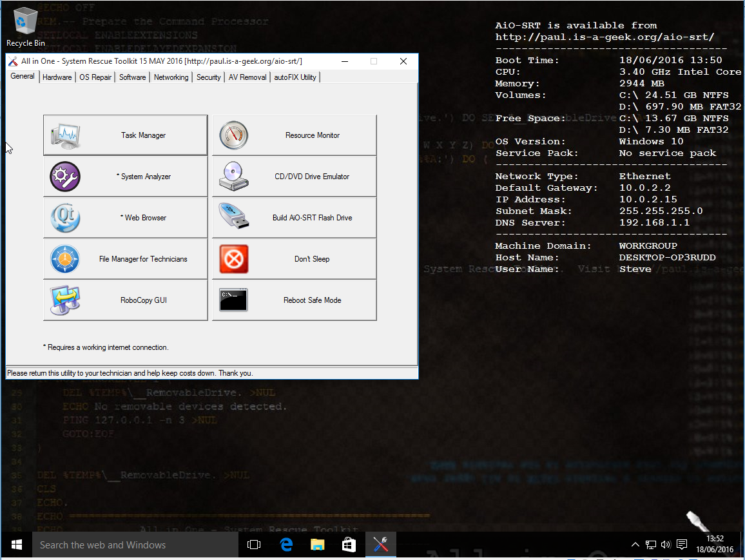Viewport: 745px width, 560px height.
Task: Open Microsoft Edge from the taskbar
Action: pos(286,545)
